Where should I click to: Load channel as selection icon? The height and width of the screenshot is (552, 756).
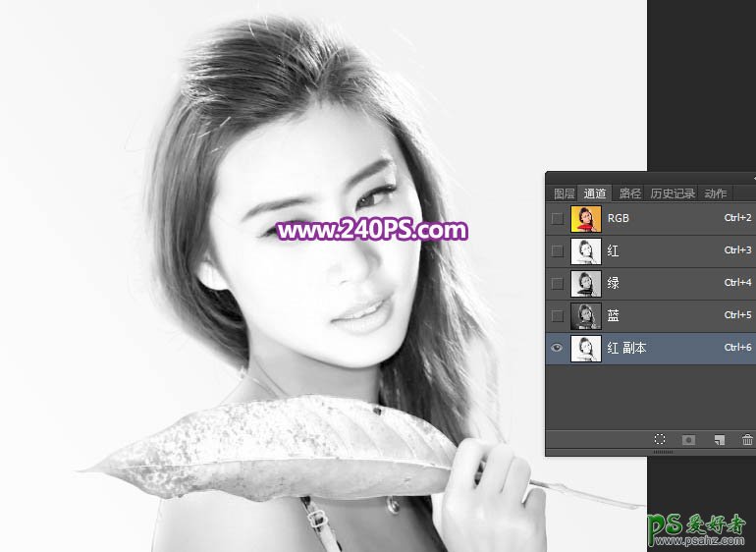tap(660, 441)
